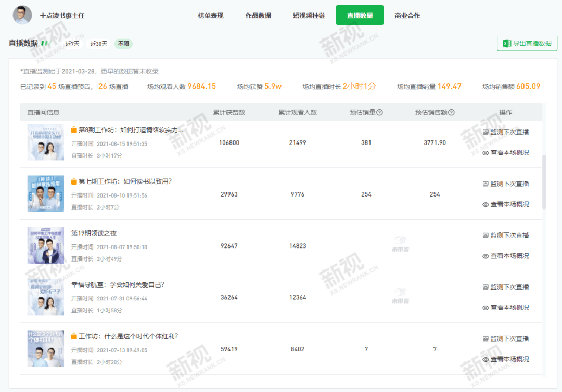The image size is (562, 392).
Task: Open the 商业合作 tab
Action: (407, 16)
